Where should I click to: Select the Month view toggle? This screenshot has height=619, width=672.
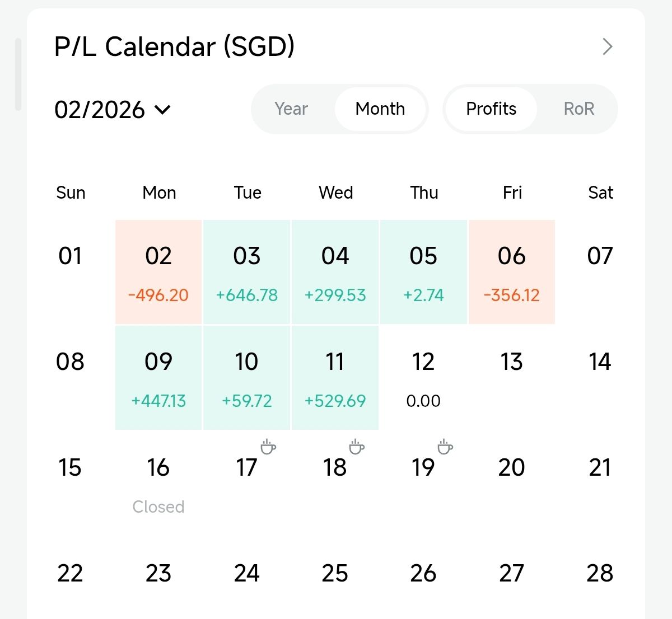coord(380,109)
